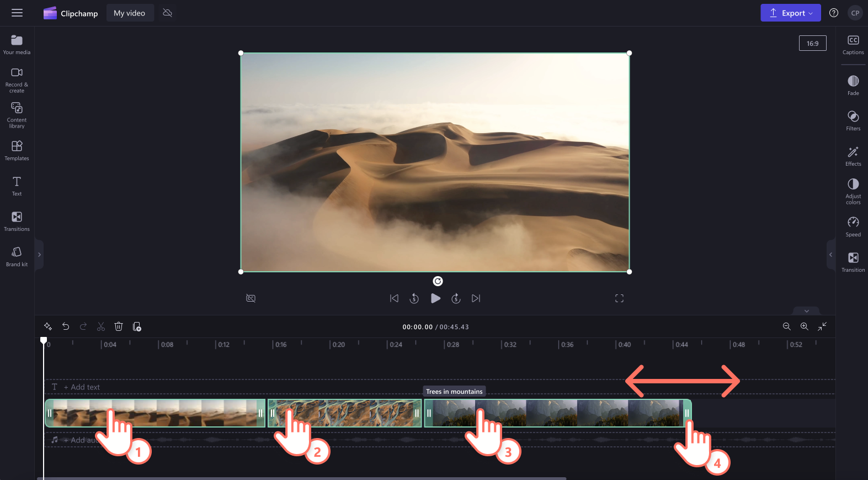Zoom in the timeline
Image resolution: width=868 pixels, height=480 pixels.
[805, 326]
